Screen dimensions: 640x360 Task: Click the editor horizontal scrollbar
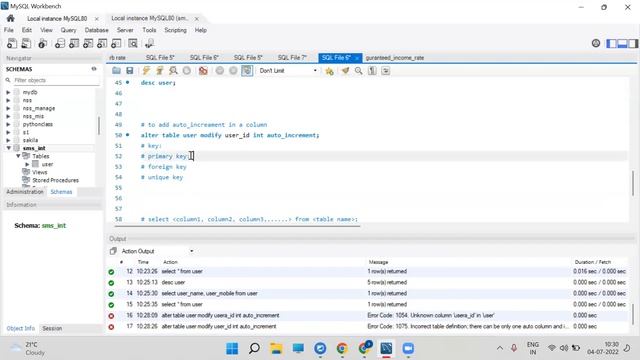237,225
